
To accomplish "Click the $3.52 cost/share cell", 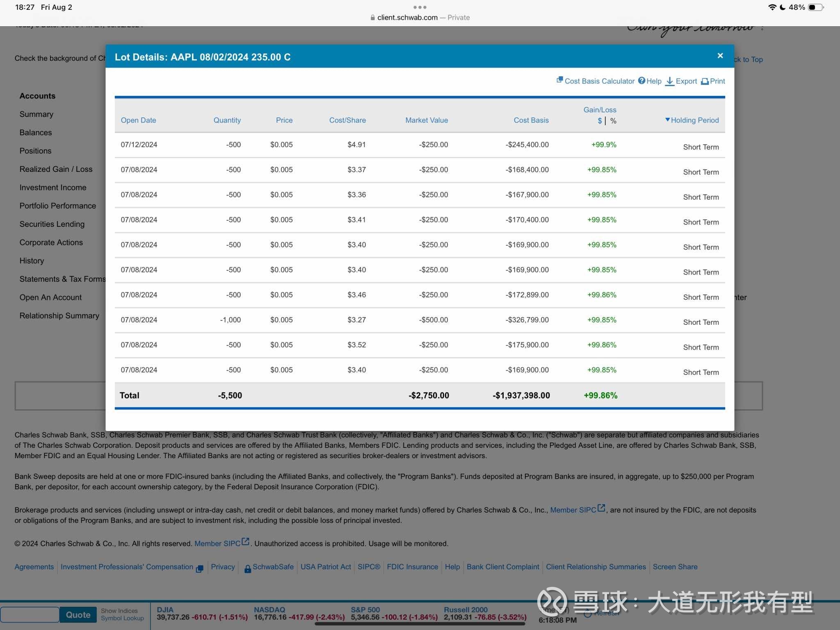I will click(356, 345).
